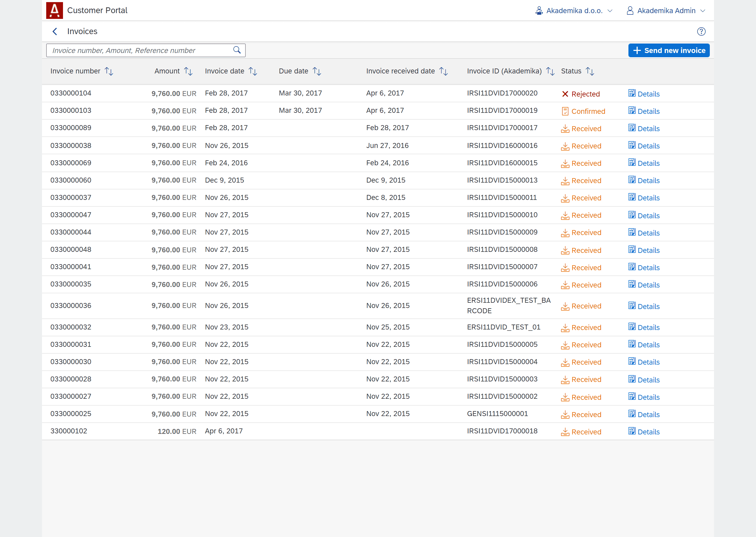
Task: Sort by Invoice number column arrows
Action: coord(109,71)
